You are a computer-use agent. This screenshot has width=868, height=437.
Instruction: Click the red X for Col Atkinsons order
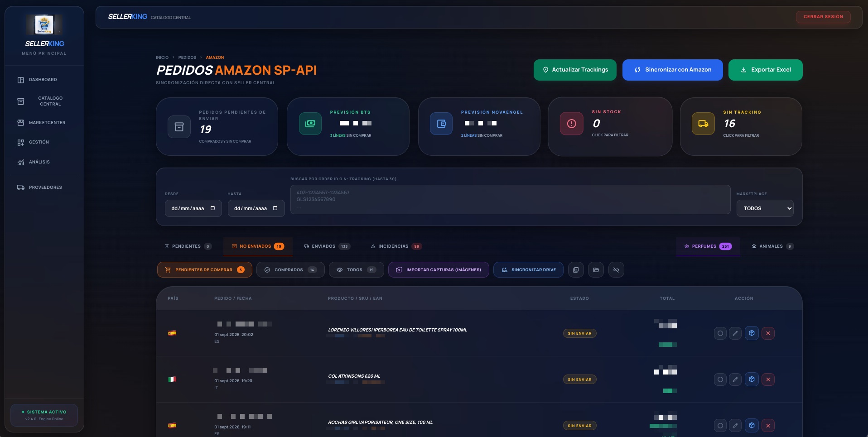pyautogui.click(x=768, y=379)
